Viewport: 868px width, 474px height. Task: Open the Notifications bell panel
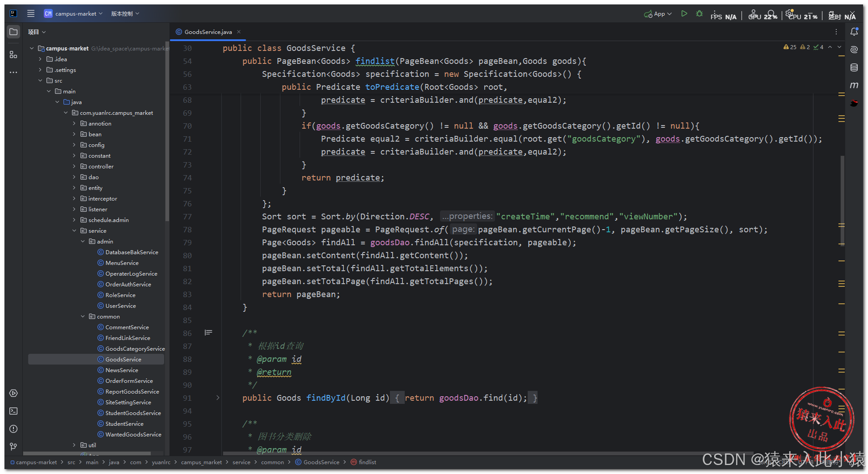tap(854, 32)
